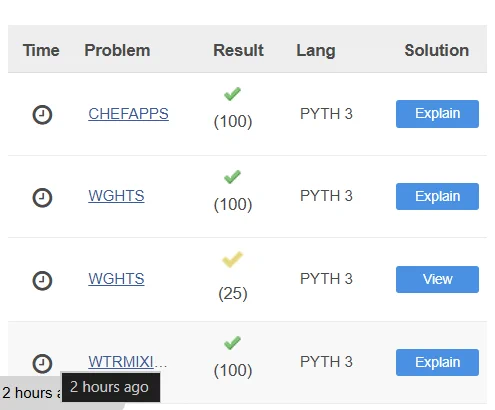Image resolution: width=495 pixels, height=410 pixels.
Task: Click the green checkmark in CHEFAPPS row
Action: [x=232, y=94]
